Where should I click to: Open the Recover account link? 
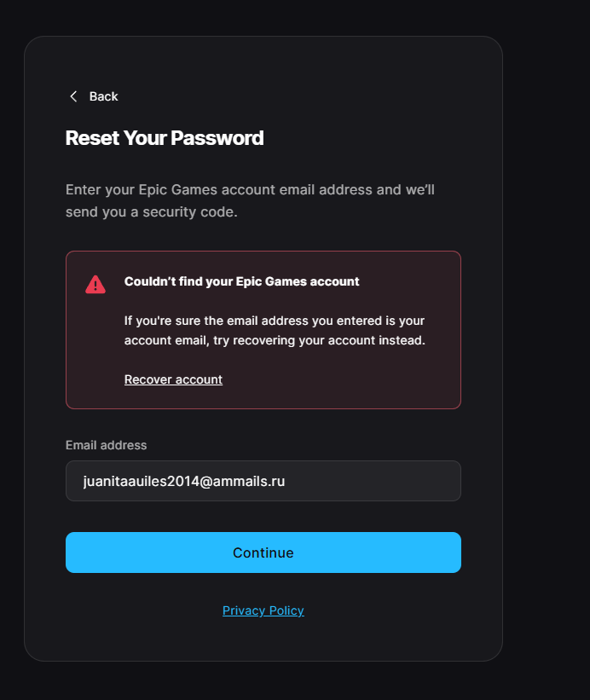point(173,379)
